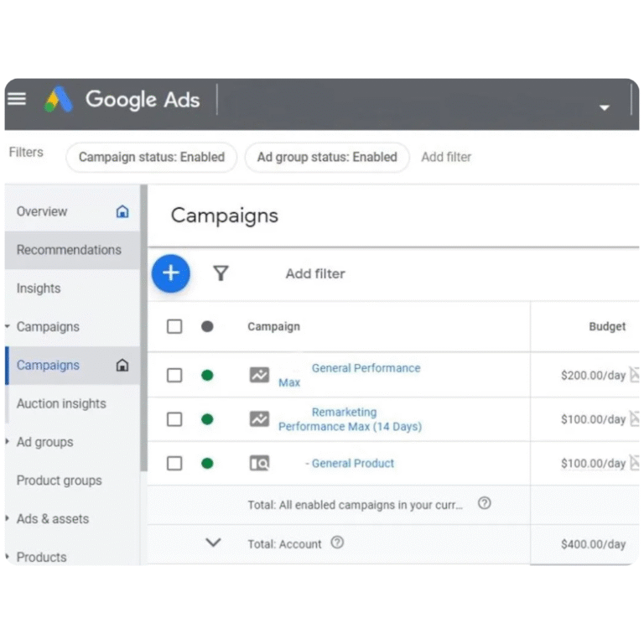Expand the Total: Account row chevron
Screen dimensions: 644x644
pos(213,543)
